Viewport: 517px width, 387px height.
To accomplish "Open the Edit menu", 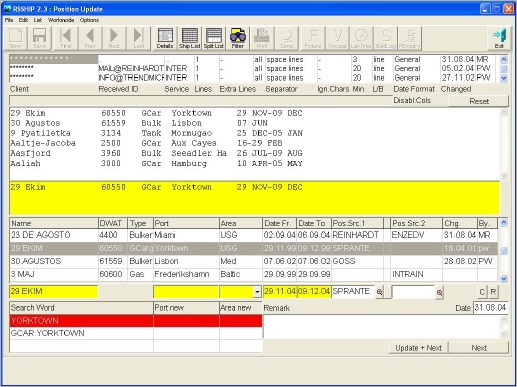I will coord(23,20).
